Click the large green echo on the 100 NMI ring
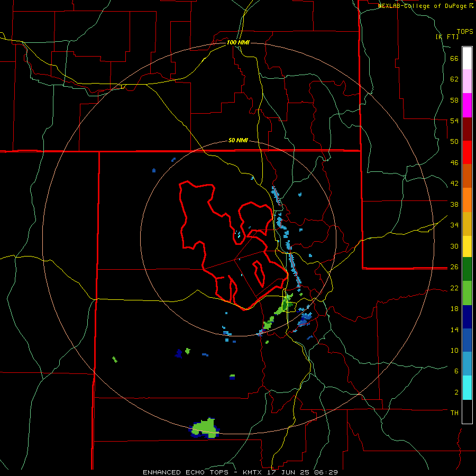This screenshot has width=476, height=476. (205, 428)
